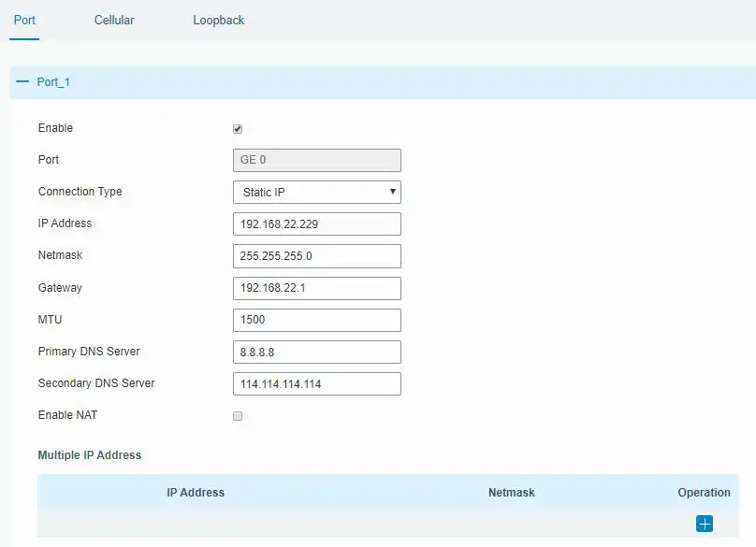This screenshot has height=547, width=756.
Task: Click the Gateway field showing 192.168.22.1
Action: tap(316, 287)
